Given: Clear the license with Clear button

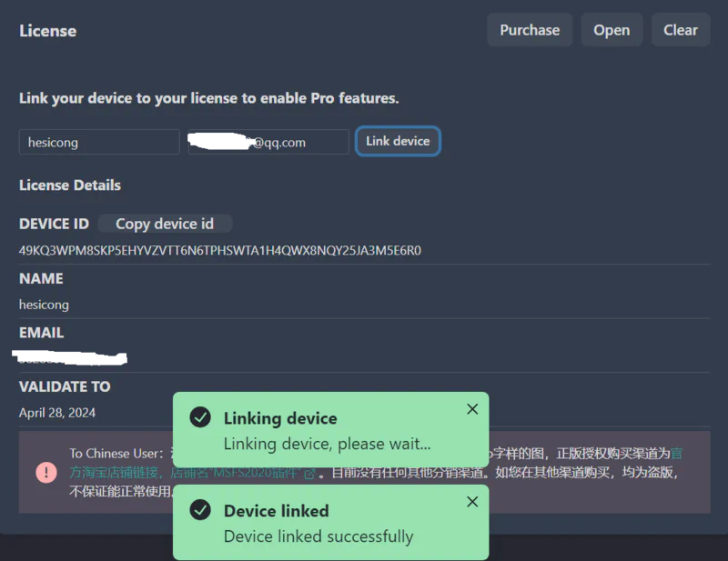Looking at the screenshot, I should coord(680,30).
